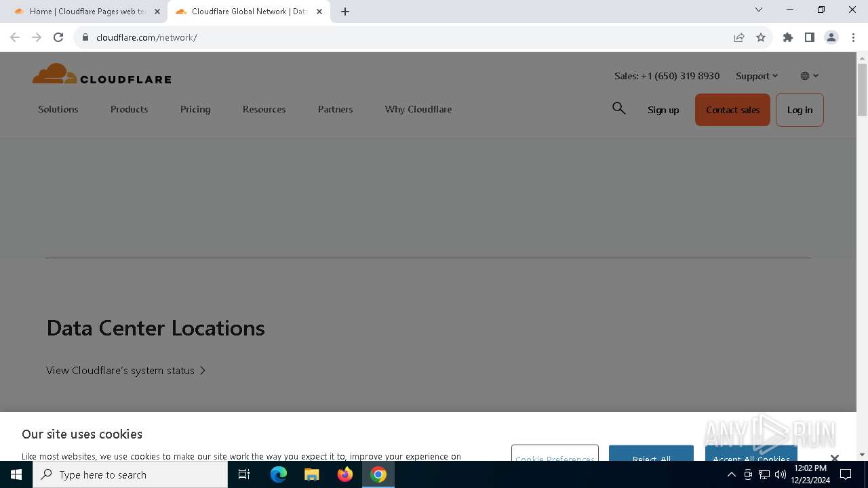
Task: Bookmark this page with the star
Action: [761, 37]
